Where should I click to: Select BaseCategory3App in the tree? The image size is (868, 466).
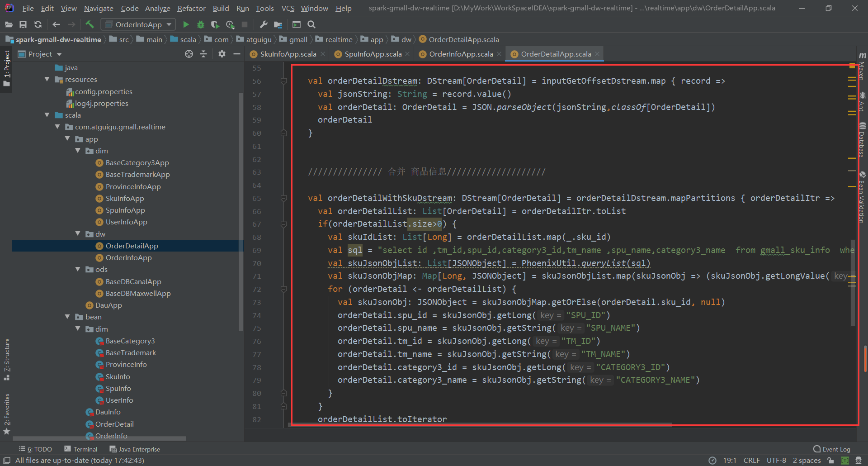click(137, 162)
